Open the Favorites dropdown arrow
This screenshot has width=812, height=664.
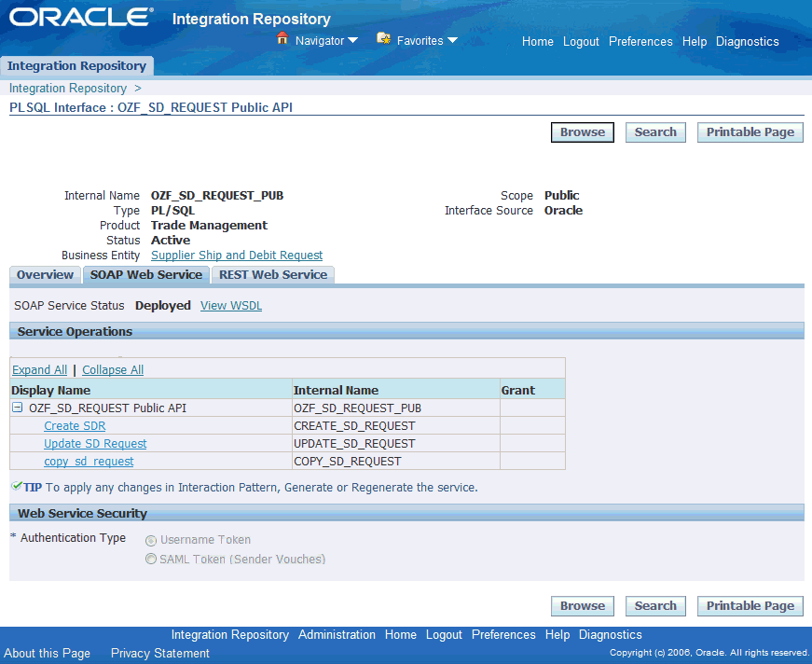[452, 40]
